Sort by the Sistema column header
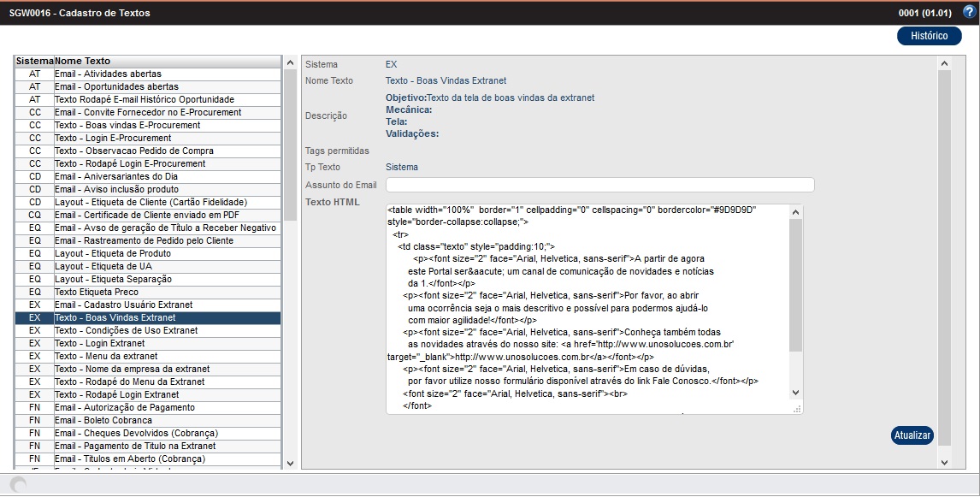 [x=34, y=62]
